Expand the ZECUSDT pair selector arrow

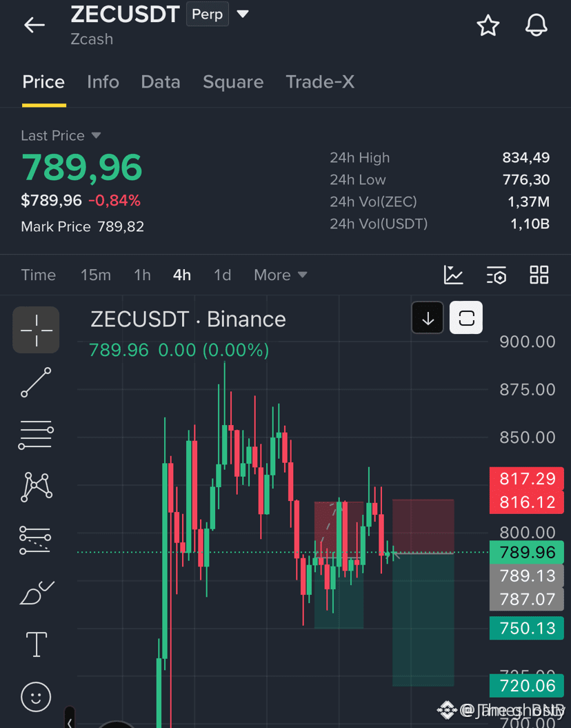(243, 14)
